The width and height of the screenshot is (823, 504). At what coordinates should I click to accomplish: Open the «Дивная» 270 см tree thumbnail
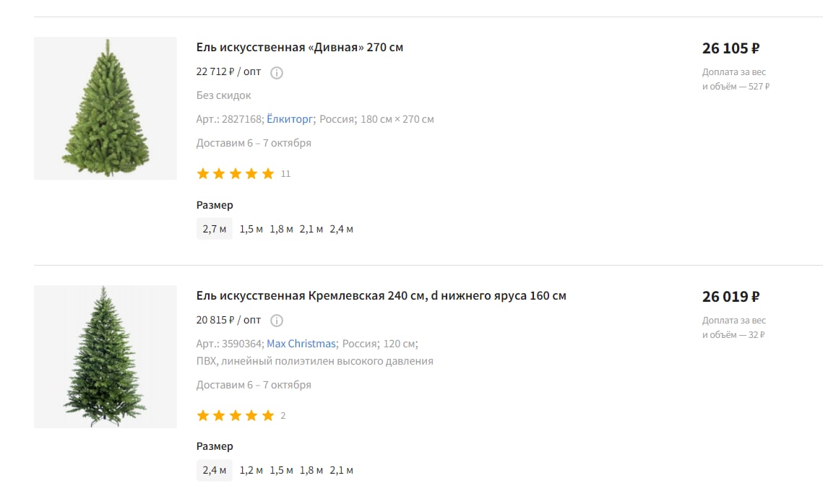[x=105, y=108]
